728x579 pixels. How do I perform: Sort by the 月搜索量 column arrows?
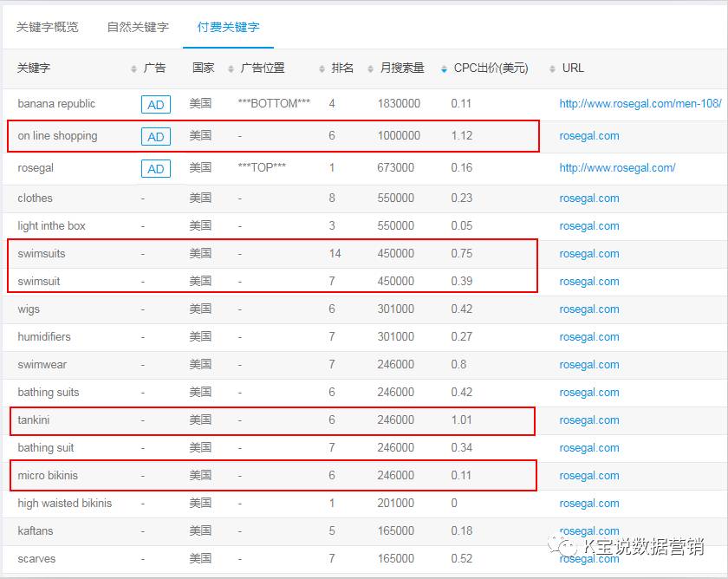pos(444,68)
